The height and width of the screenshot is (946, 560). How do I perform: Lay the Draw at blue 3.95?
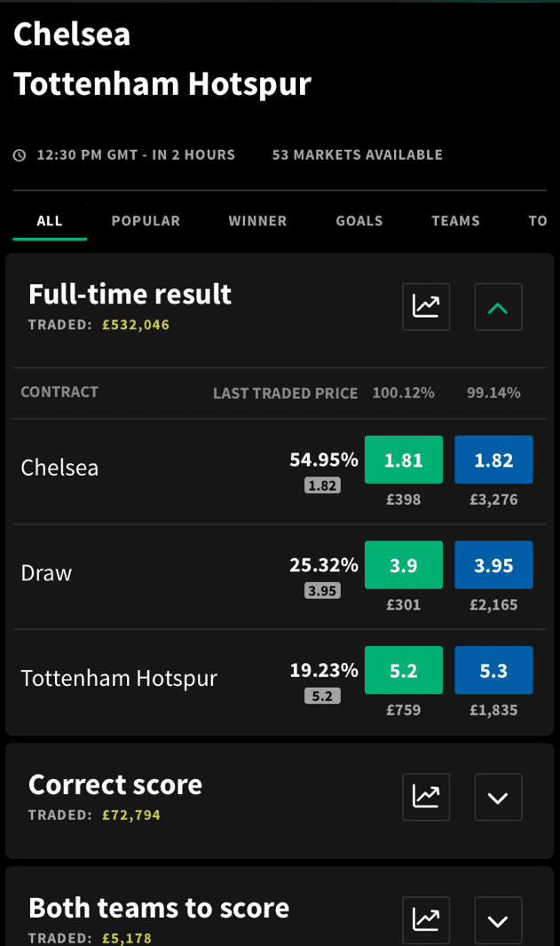[x=493, y=565]
